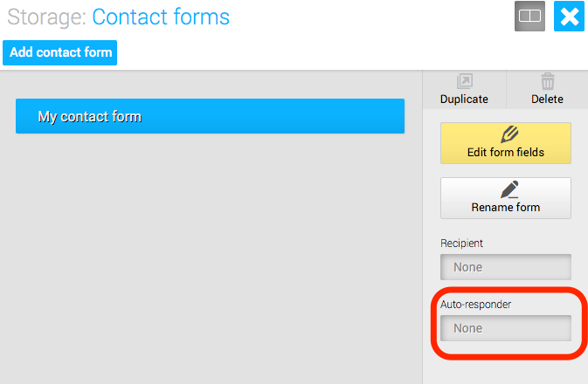588x384 pixels.
Task: Open the Auto-responder selector showing None
Action: point(506,328)
